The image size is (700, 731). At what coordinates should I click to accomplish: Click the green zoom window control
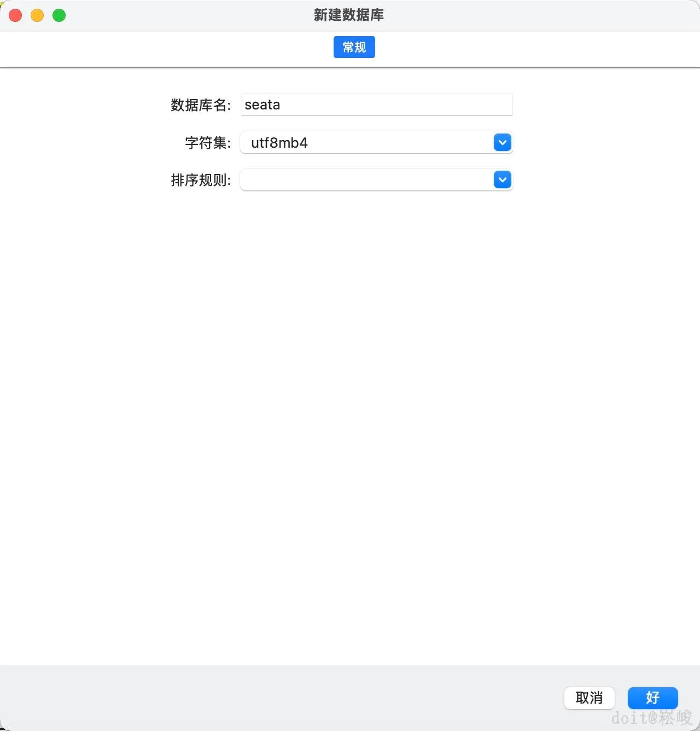[x=59, y=15]
